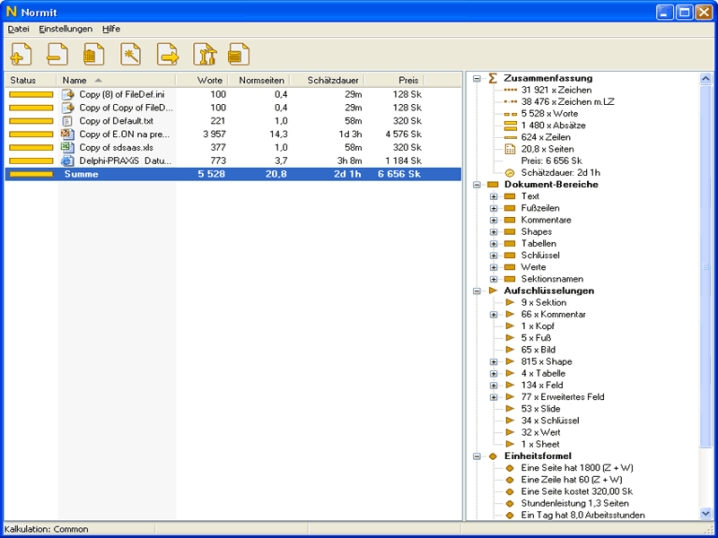Click the Excel icon of sdsaas.xls
718x538 pixels.
coord(68,147)
